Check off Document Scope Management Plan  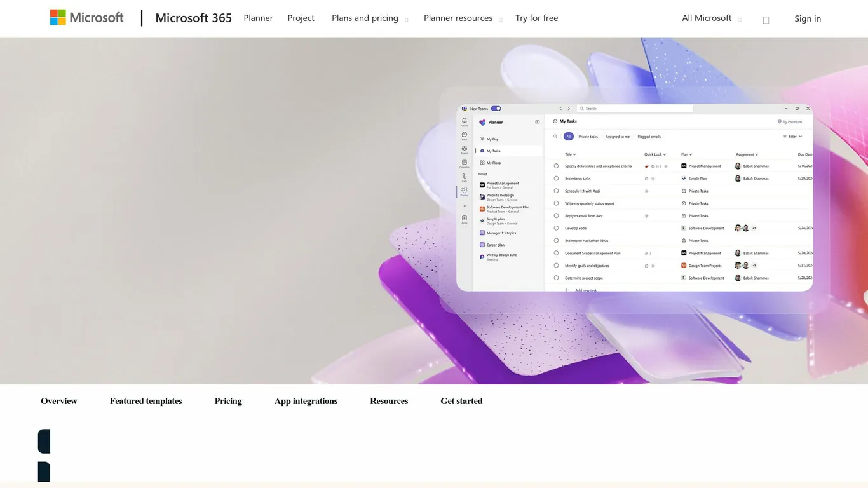556,253
